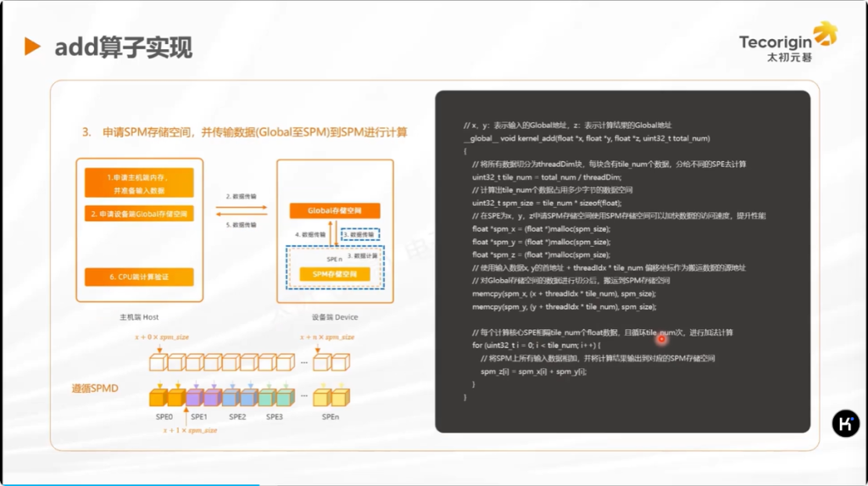This screenshot has height=486, width=868.
Task: Click the yellow 'SPM存储空间' box
Action: click(x=334, y=274)
